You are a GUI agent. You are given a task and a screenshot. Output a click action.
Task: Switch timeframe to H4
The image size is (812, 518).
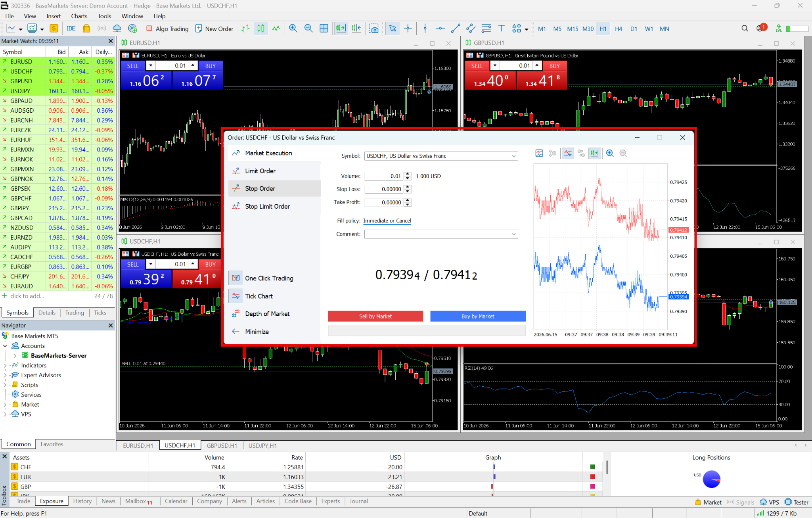click(x=619, y=29)
